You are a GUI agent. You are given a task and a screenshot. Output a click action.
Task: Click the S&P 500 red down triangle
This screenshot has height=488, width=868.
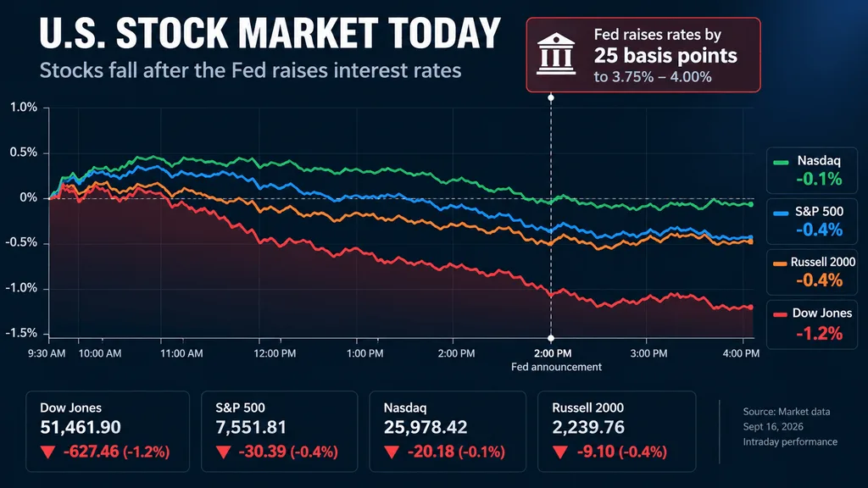coord(224,452)
